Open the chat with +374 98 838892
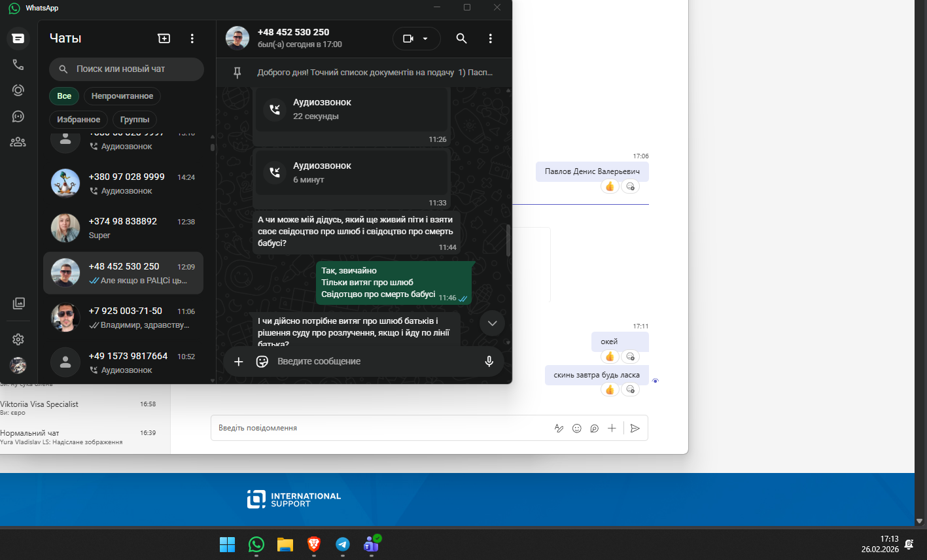The image size is (927, 560). tap(123, 228)
